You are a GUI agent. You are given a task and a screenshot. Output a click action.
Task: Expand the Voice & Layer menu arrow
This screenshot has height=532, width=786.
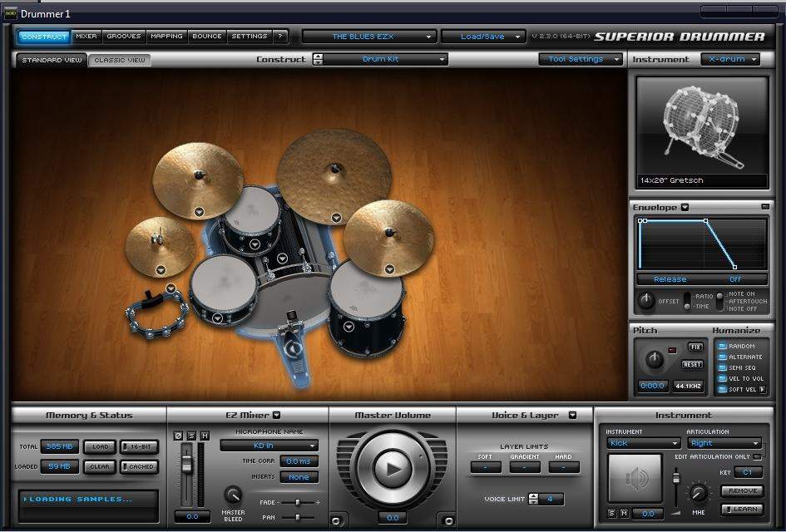pyautogui.click(x=572, y=416)
